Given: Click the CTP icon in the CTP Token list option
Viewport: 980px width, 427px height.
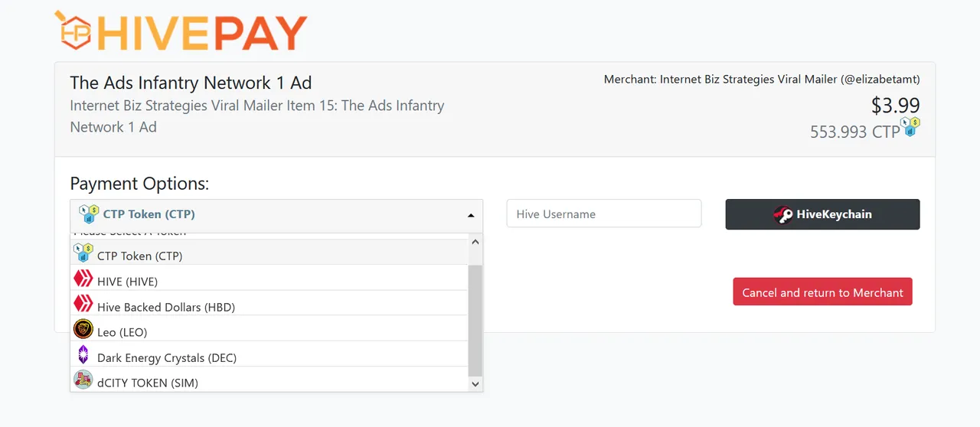Looking at the screenshot, I should pyautogui.click(x=83, y=252).
